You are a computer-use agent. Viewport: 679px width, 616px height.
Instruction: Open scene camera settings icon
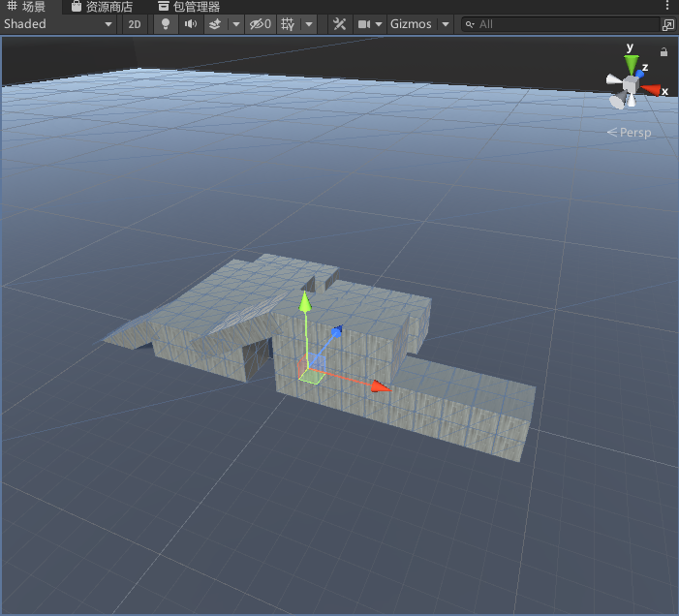click(x=364, y=24)
